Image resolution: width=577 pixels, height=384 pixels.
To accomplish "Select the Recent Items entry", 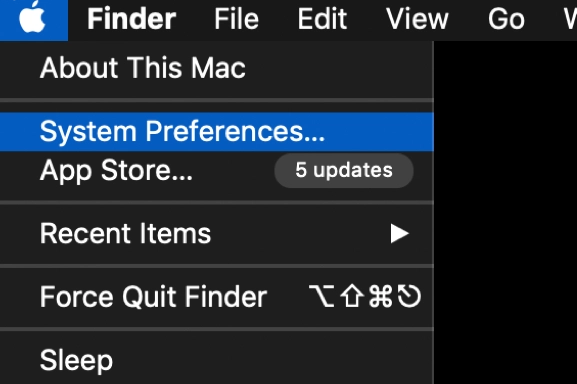I will [x=217, y=234].
